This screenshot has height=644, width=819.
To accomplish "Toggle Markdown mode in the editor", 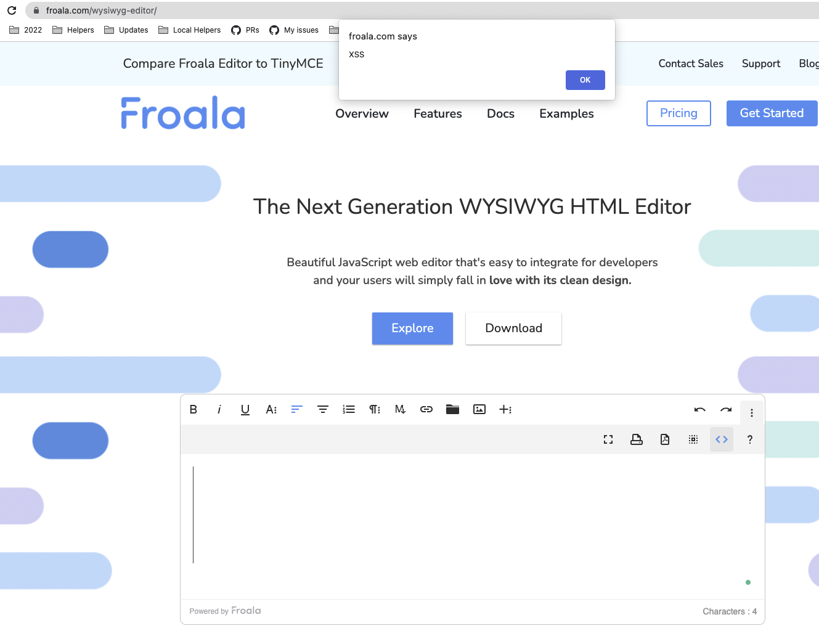I will (x=401, y=409).
